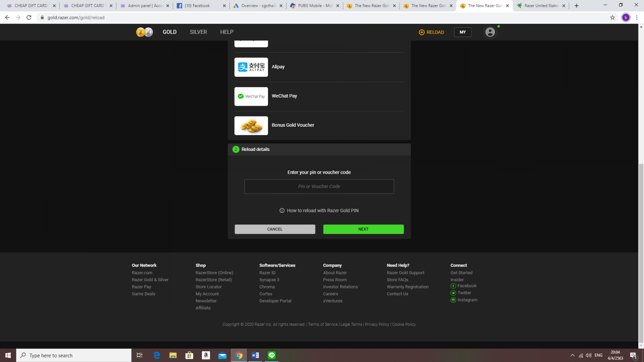This screenshot has height=362, width=644.
Task: Open the HELP navigation item
Action: [227, 32]
